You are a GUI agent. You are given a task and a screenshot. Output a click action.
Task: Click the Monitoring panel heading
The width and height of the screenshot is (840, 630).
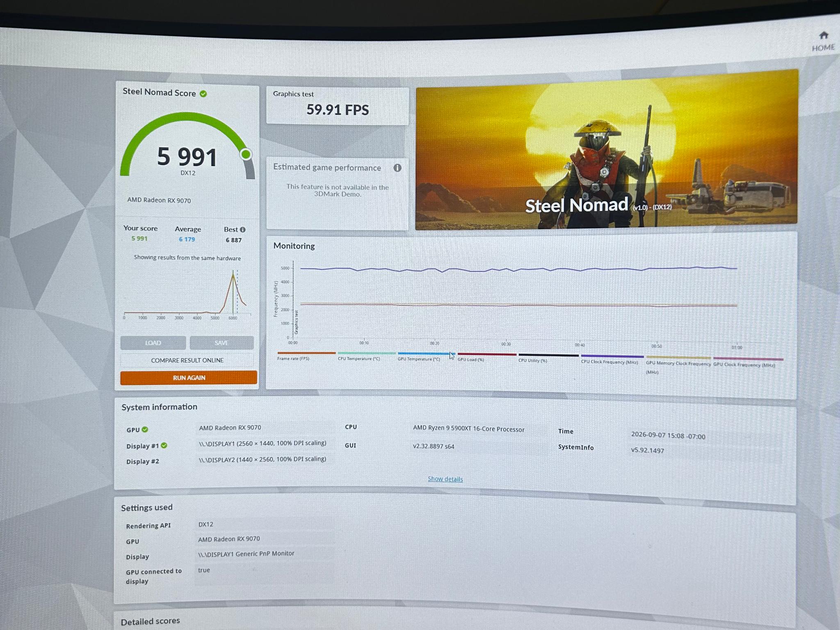pyautogui.click(x=294, y=246)
